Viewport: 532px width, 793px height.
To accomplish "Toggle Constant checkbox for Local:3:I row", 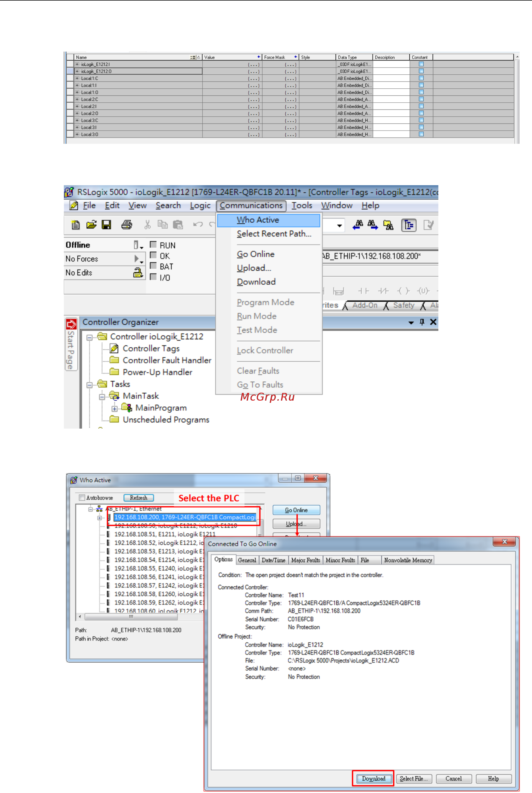I will tap(421, 127).
